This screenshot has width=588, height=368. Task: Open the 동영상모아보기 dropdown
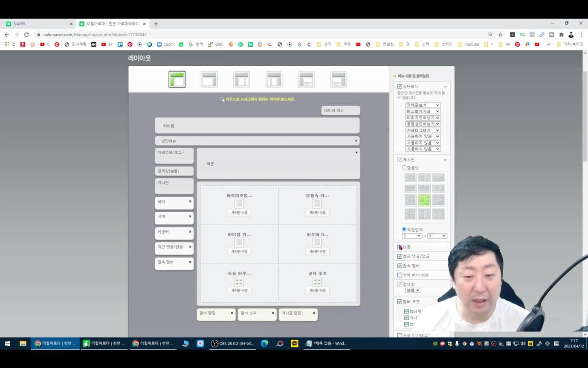[x=423, y=124]
